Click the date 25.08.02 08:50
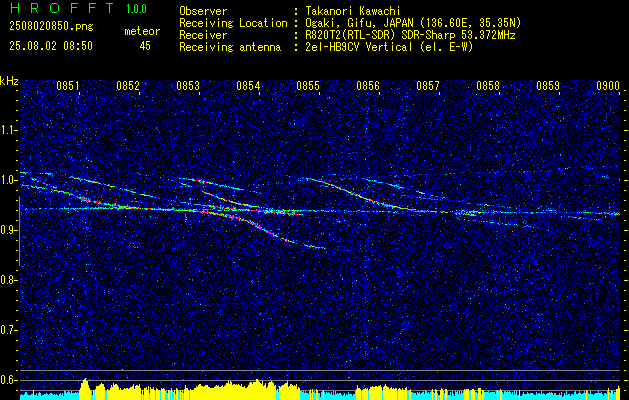Screen dimensions: 629x400 click(51, 46)
